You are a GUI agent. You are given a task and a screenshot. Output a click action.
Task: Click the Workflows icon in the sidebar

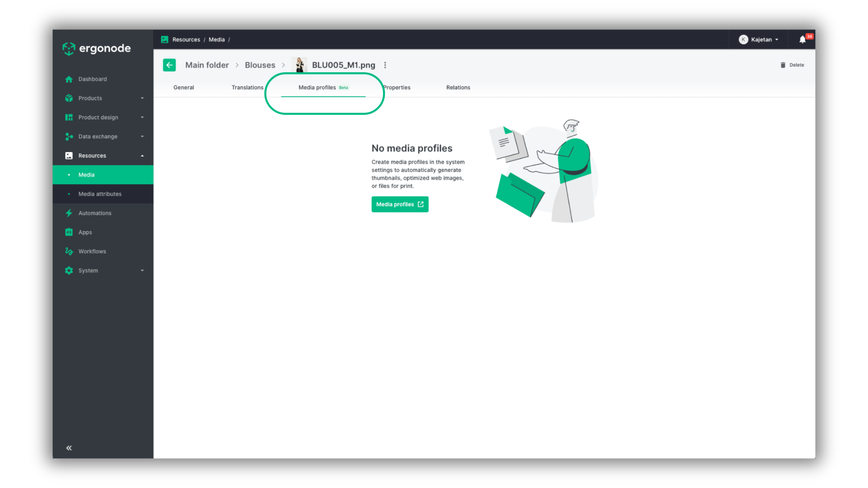tap(69, 251)
